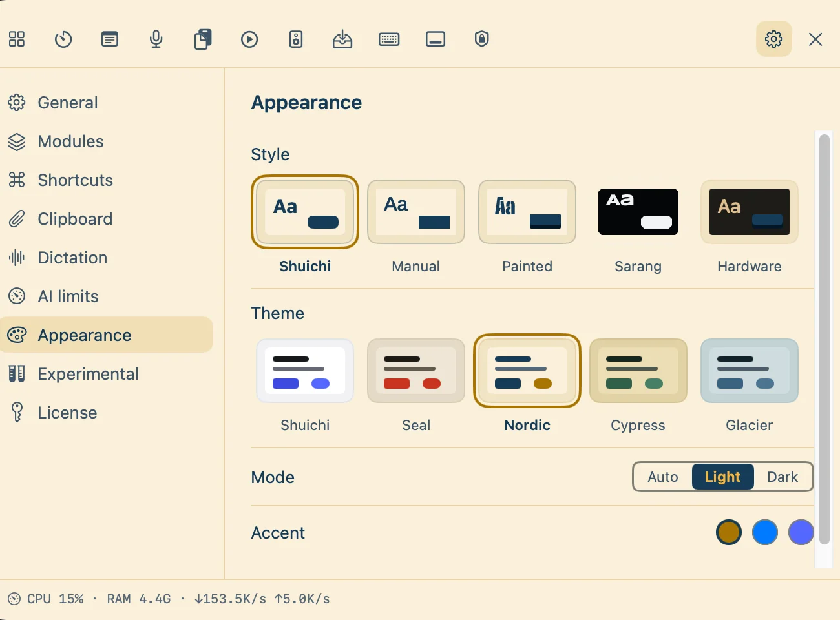This screenshot has height=620, width=840.
Task: Open the notes window icon in toolbar
Action: tap(110, 39)
